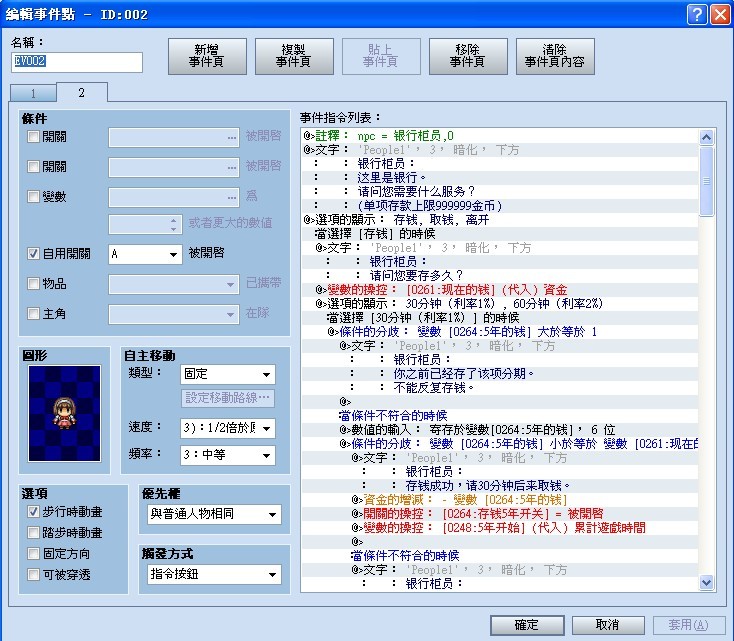Image resolution: width=734 pixels, height=641 pixels.
Task: Click 清除事件頁內容 button
Action: coord(555,56)
